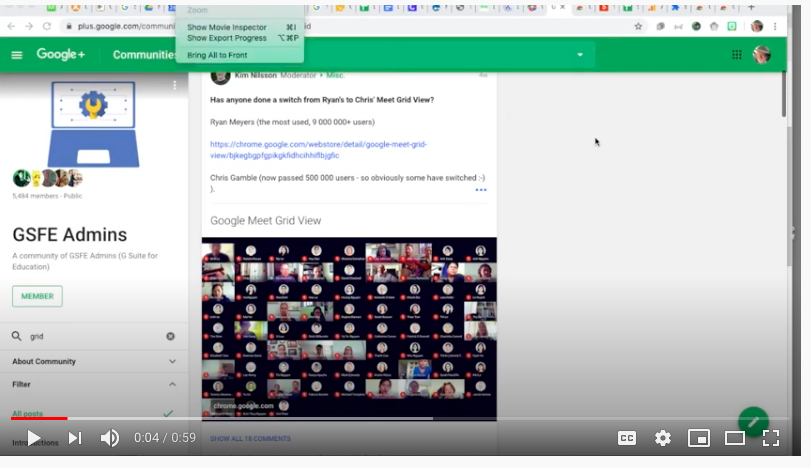Image resolution: width=811 pixels, height=468 pixels.
Task: Open the Misc. category link
Action: (x=335, y=75)
